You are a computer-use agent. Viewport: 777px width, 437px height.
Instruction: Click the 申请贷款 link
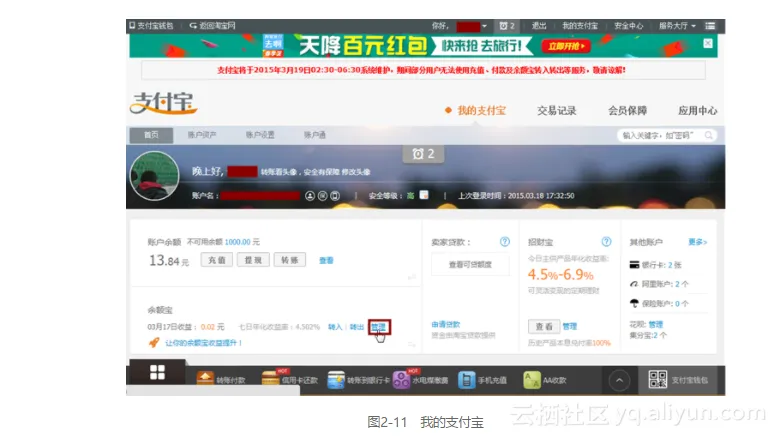pyautogui.click(x=445, y=325)
